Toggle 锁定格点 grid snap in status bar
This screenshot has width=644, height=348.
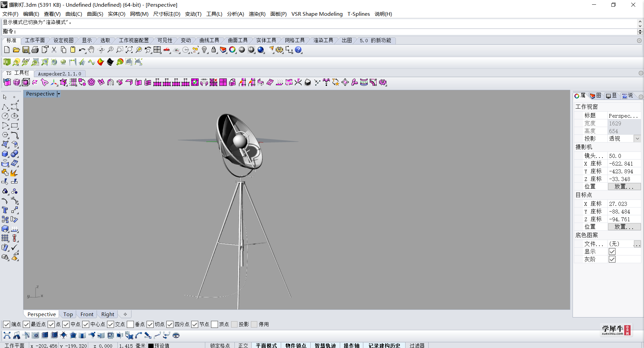tap(220, 345)
